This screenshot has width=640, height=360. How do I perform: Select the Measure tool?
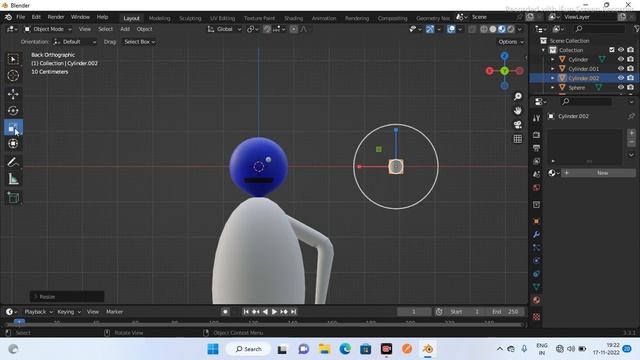(x=13, y=179)
